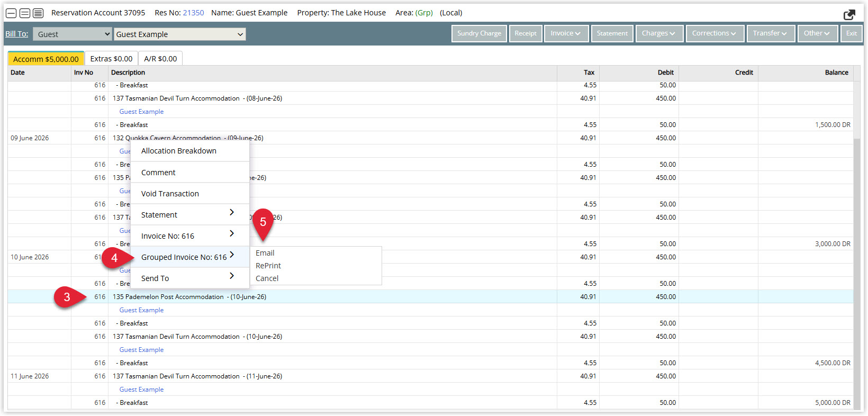Select Allocation Breakdown in context menu
Image resolution: width=868 pixels, height=416 pixels.
tap(190, 151)
